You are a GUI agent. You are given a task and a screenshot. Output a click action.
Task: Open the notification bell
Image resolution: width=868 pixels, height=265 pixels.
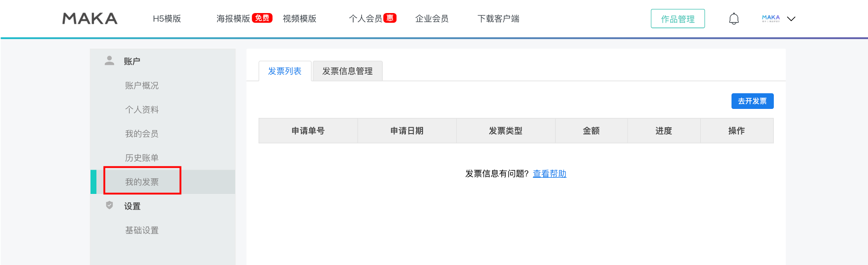coord(734,18)
